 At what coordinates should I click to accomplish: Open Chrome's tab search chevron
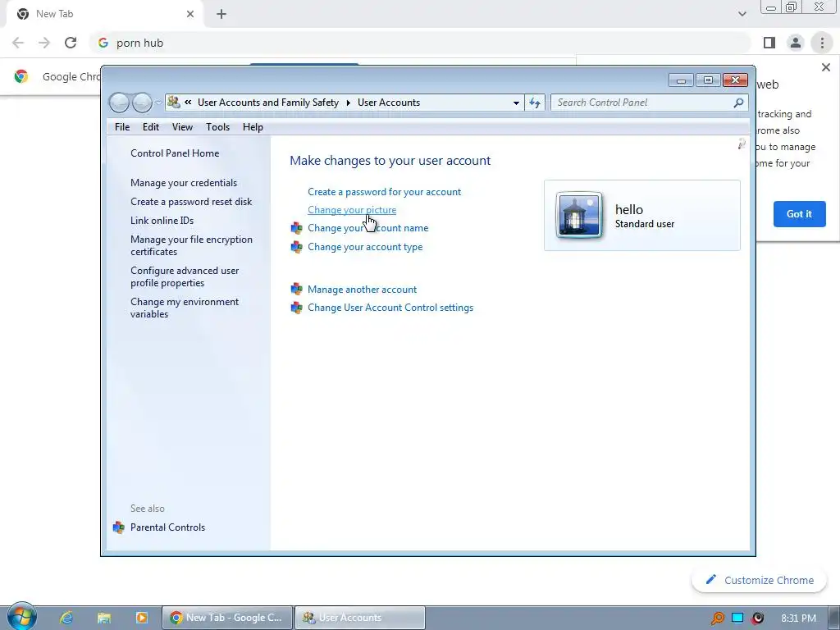(x=742, y=14)
